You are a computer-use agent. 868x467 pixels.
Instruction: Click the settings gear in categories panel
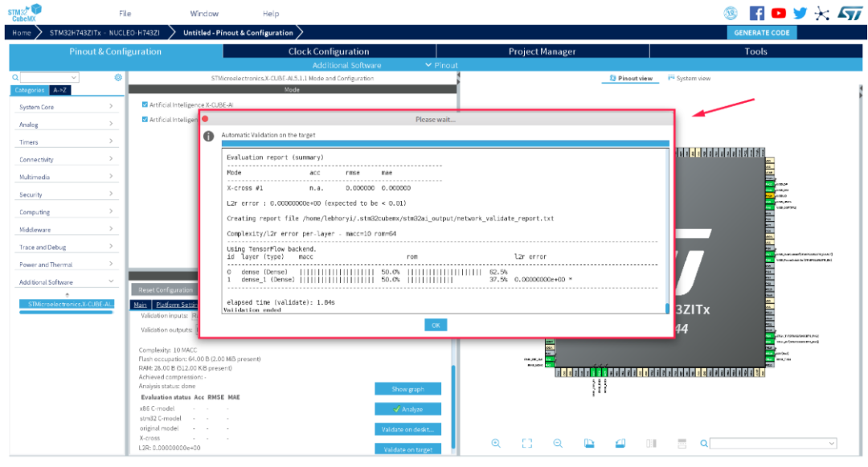tap(118, 77)
